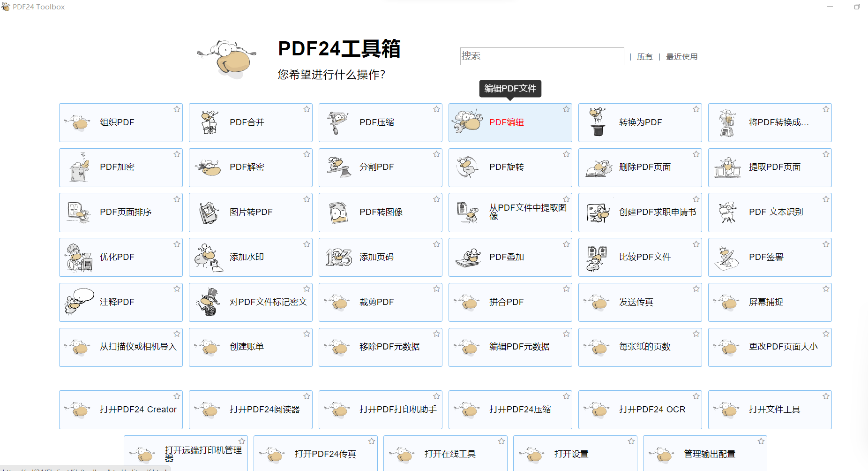Open 打开设置 tile
The height and width of the screenshot is (471, 868).
pos(575,453)
